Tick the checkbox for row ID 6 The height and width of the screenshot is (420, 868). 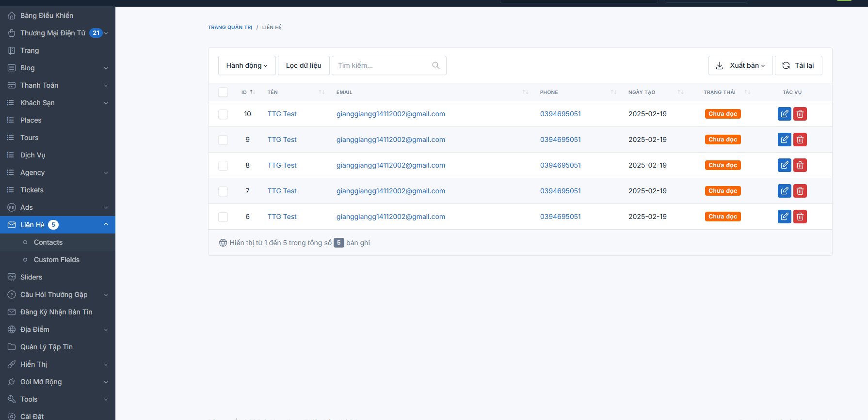tap(223, 217)
